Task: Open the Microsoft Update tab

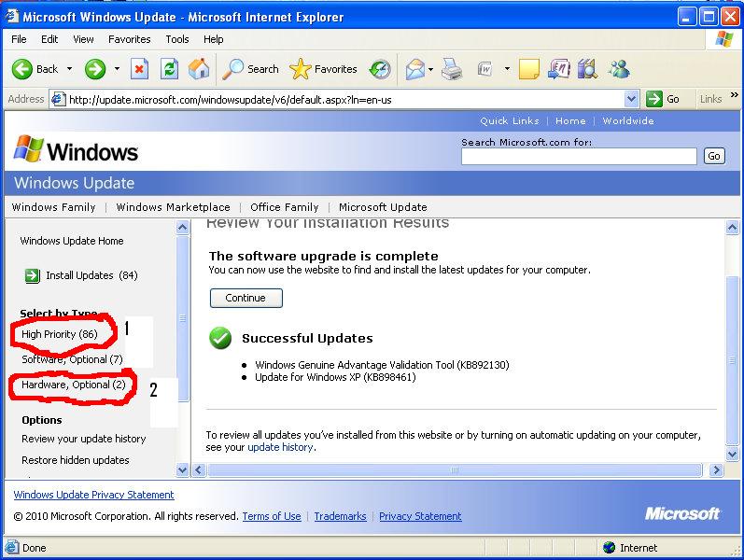Action: tap(383, 207)
